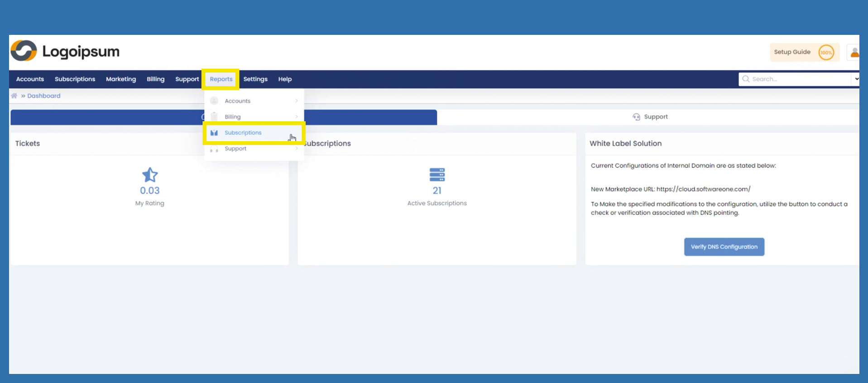Screen dimensions: 868x383
Task: Open the Settings menu
Action: (x=255, y=79)
